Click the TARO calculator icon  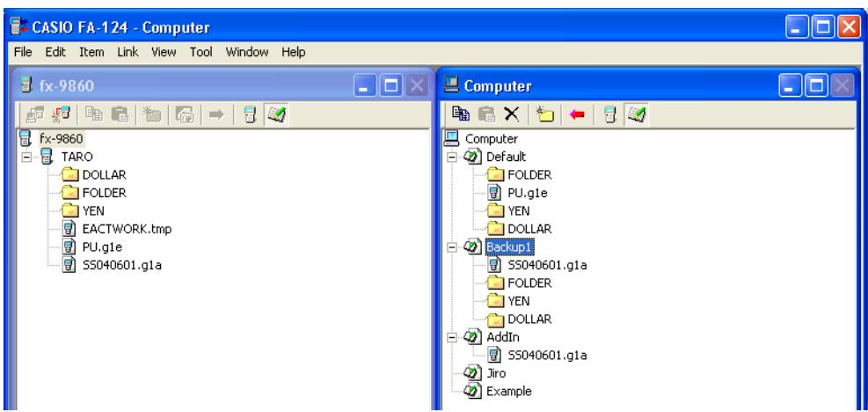(x=47, y=157)
